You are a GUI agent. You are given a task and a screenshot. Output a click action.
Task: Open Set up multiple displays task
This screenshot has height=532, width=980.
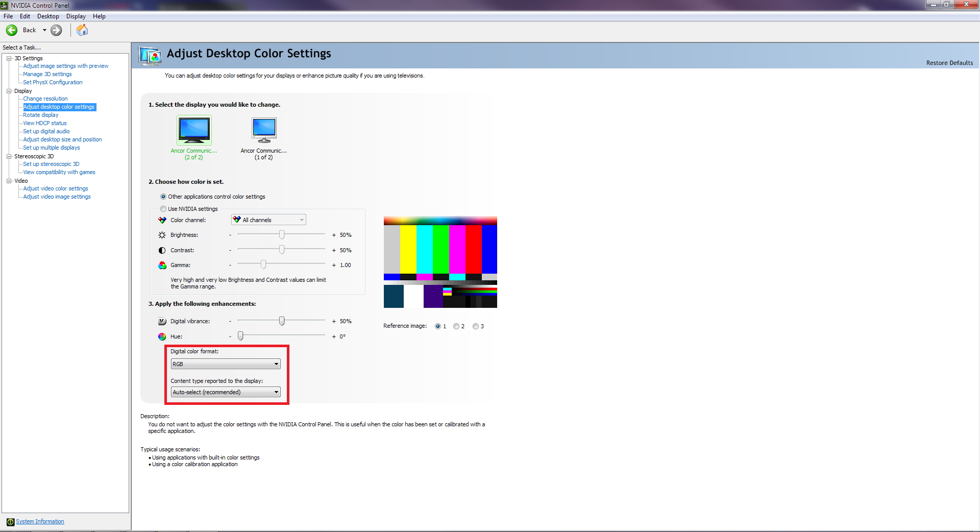coord(52,148)
